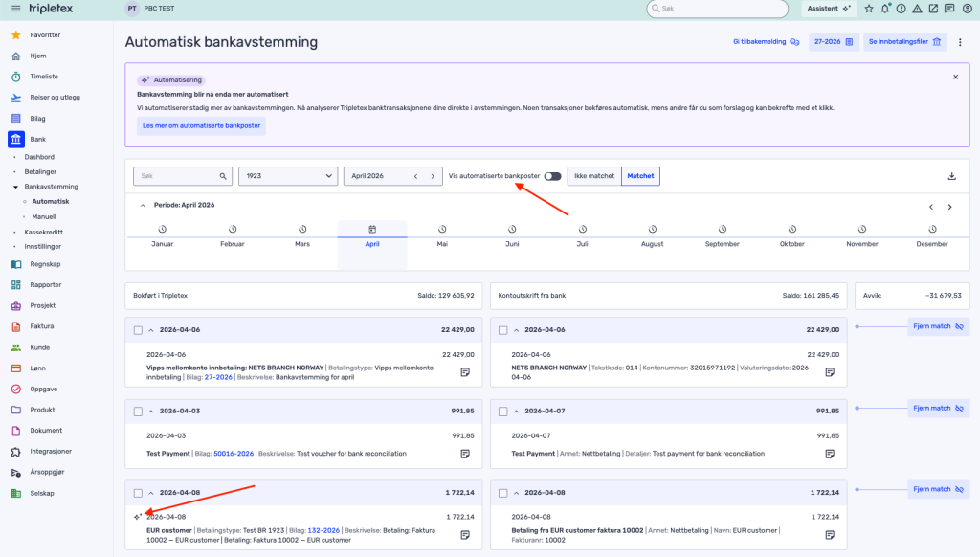Select Manuell under Bankavstemming
Viewport: 980px width, 557px height.
click(44, 216)
